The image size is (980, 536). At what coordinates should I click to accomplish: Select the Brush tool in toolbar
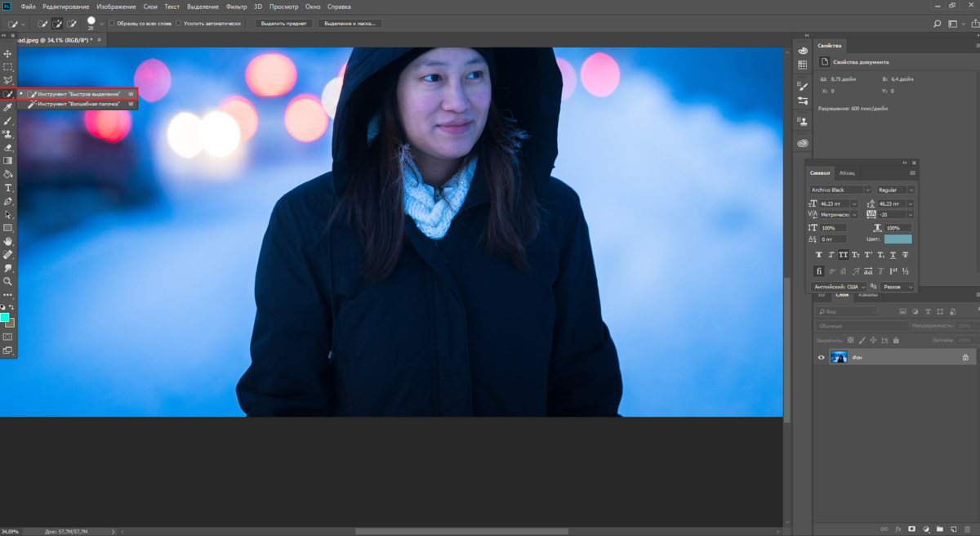tap(8, 121)
